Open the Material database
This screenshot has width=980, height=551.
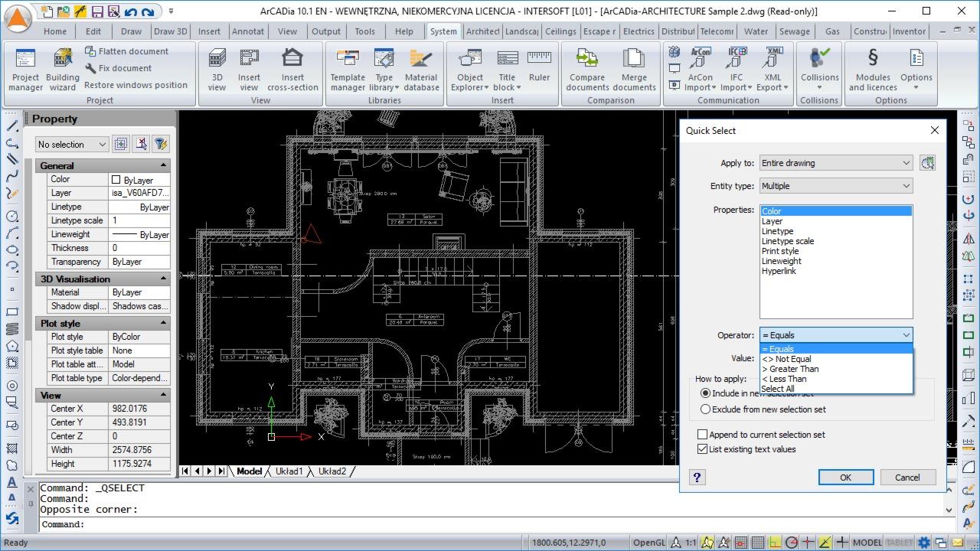point(421,70)
